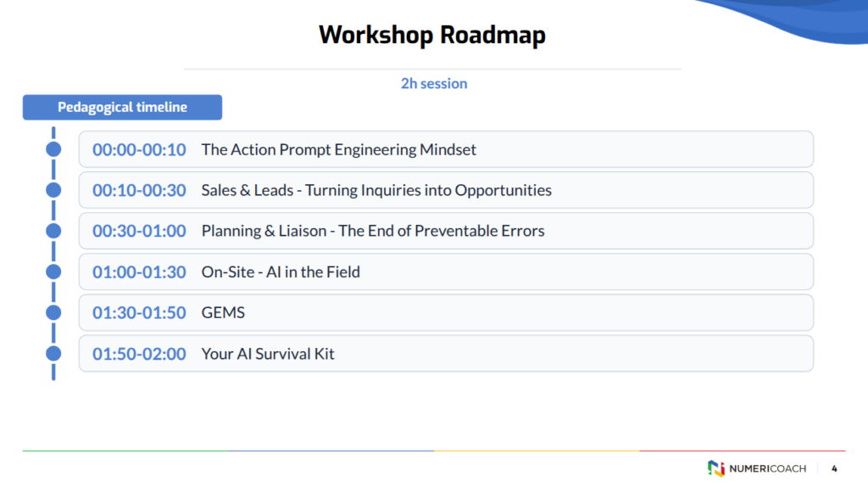Open the GEMS session row
This screenshot has height=487, width=868.
click(446, 312)
